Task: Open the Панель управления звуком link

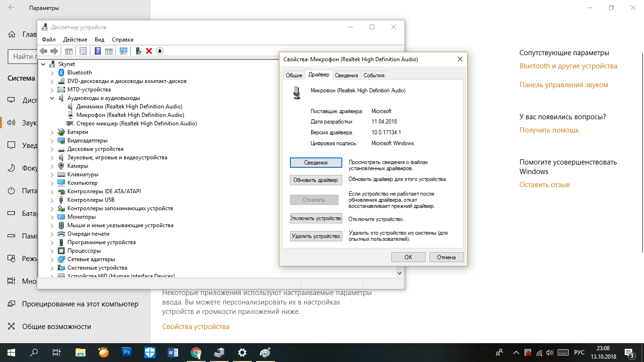Action: tap(564, 85)
